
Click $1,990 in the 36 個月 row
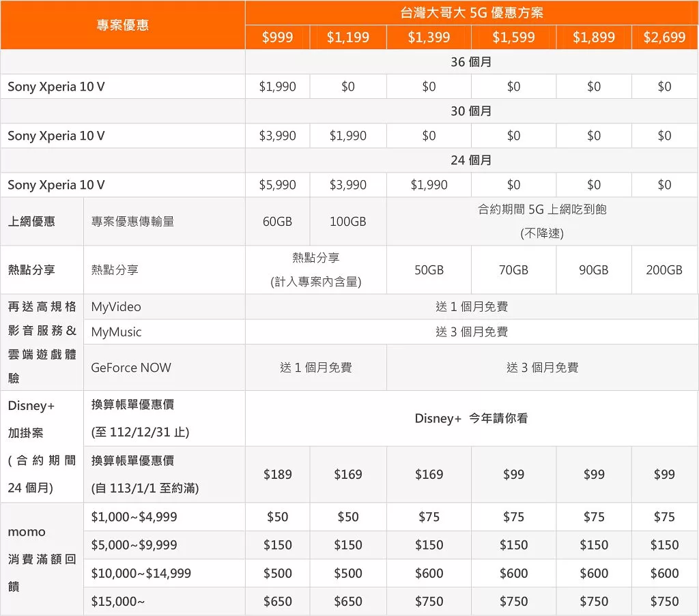point(277,87)
